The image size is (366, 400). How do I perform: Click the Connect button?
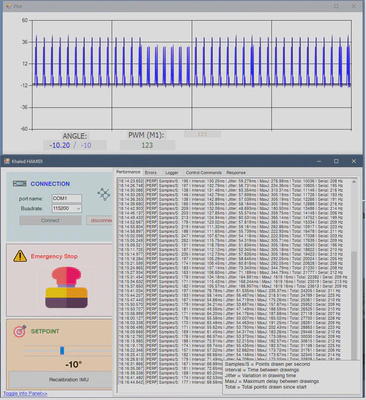[x=50, y=220]
